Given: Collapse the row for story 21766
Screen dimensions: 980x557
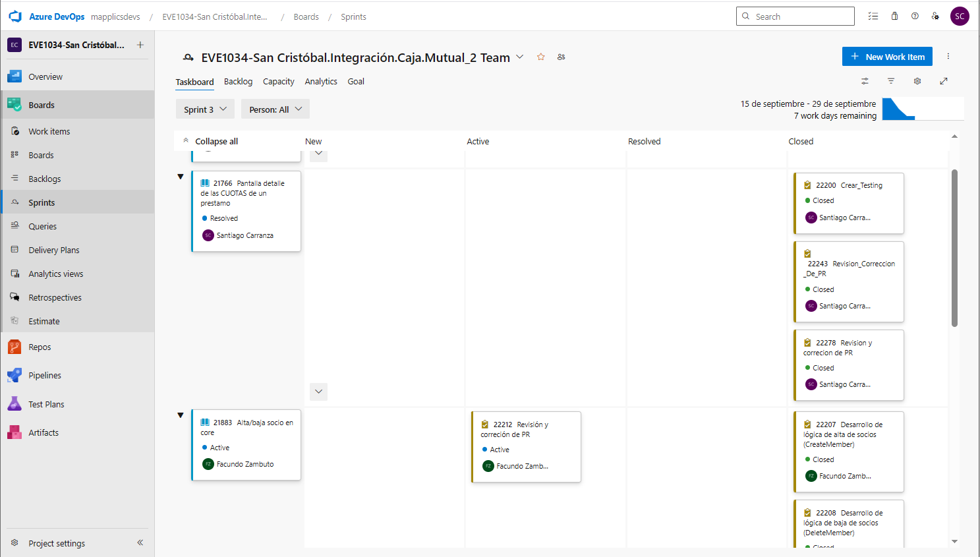Looking at the screenshot, I should 181,177.
